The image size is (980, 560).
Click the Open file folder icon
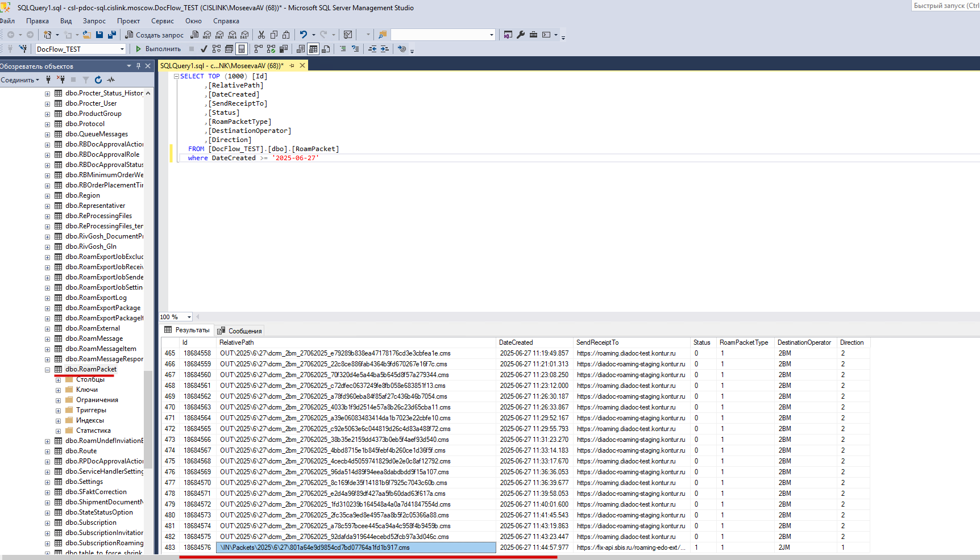pos(86,35)
